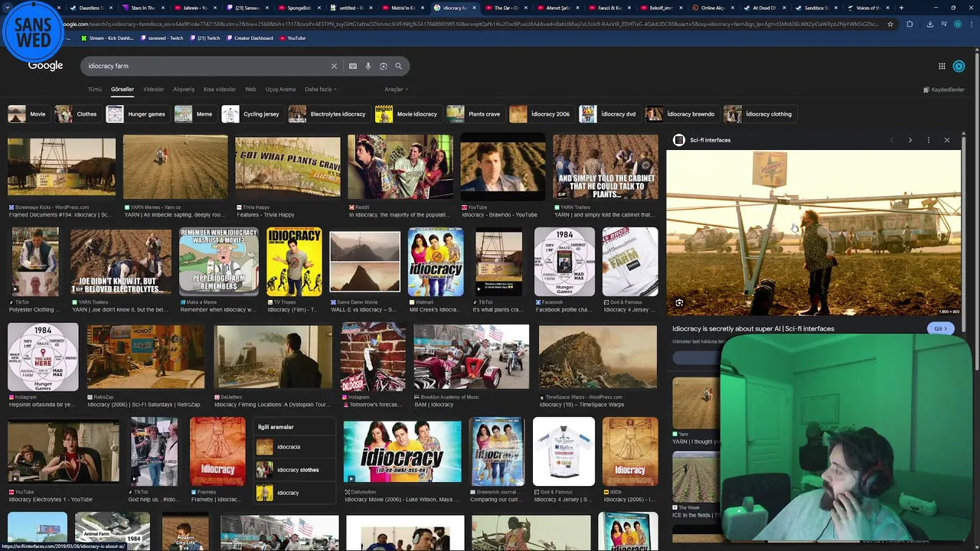
Task: Clear the search box with the X icon
Action: (x=334, y=66)
